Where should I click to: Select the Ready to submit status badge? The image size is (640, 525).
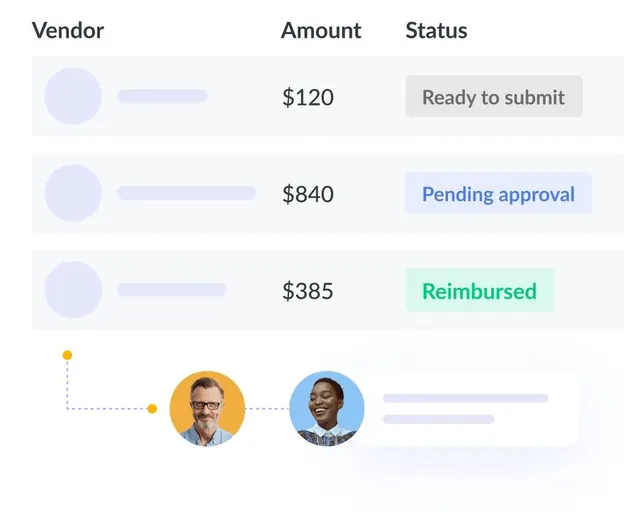coord(494,96)
